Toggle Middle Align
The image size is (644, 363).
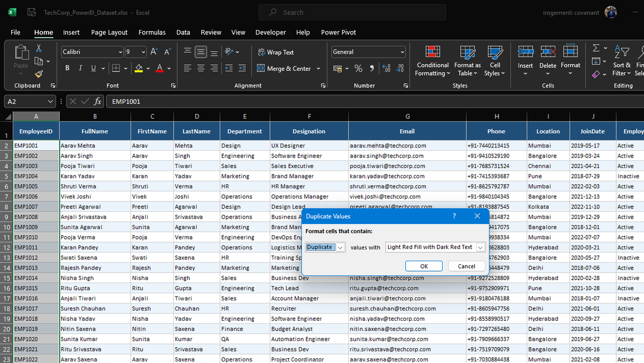pos(201,52)
